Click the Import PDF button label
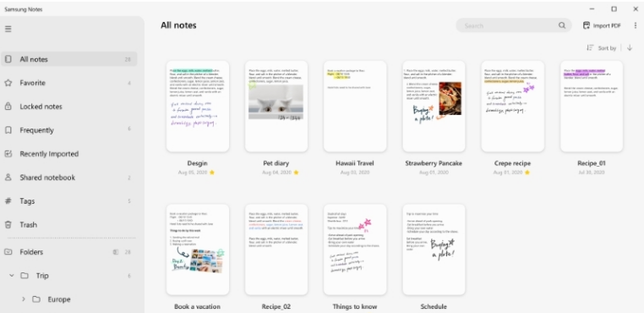Viewport: 644px width, 313px height. (x=607, y=26)
